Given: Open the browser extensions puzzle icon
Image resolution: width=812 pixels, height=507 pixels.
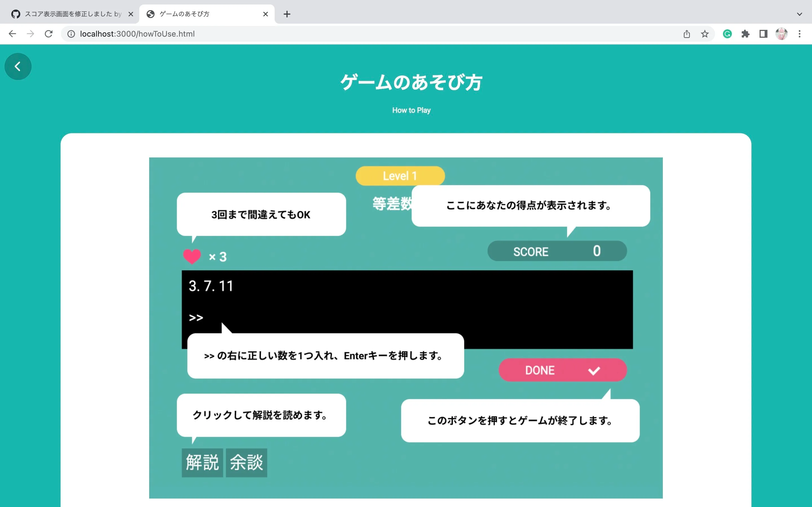Looking at the screenshot, I should 745,34.
